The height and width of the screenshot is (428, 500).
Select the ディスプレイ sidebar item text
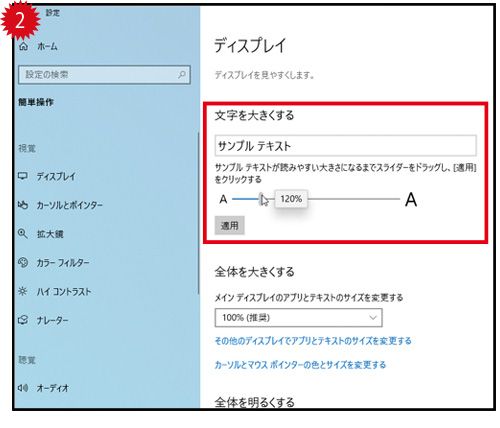click(x=56, y=176)
